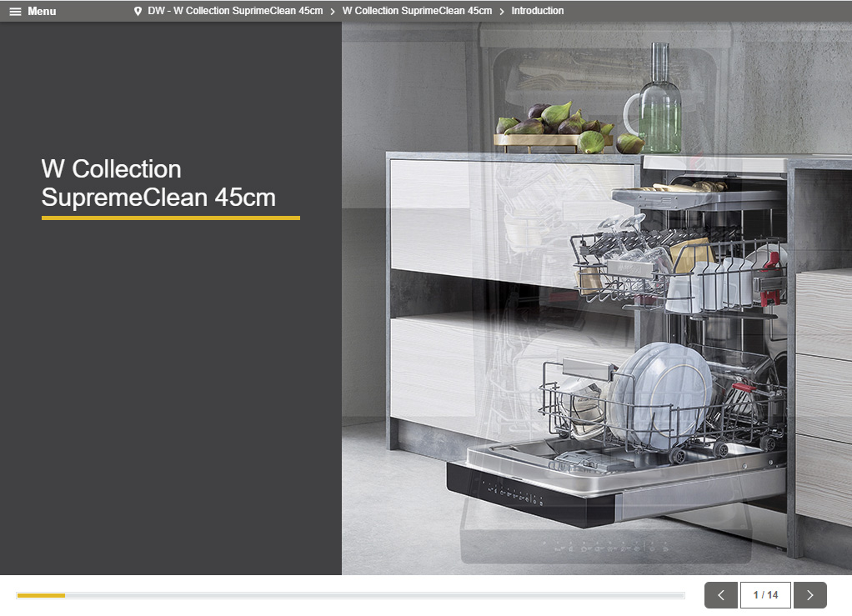
Task: Click the 'W Collection SupremeClean 45cm' heading
Action: (158, 183)
